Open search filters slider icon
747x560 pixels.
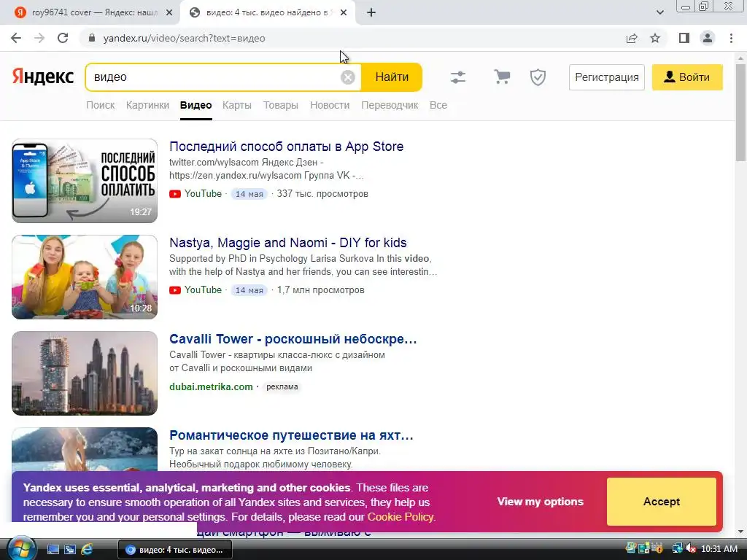458,77
